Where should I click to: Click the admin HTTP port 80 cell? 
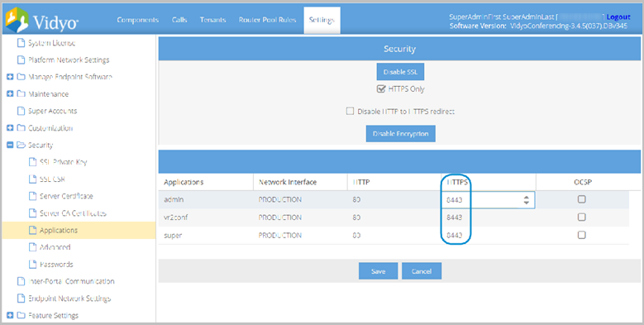click(394, 199)
